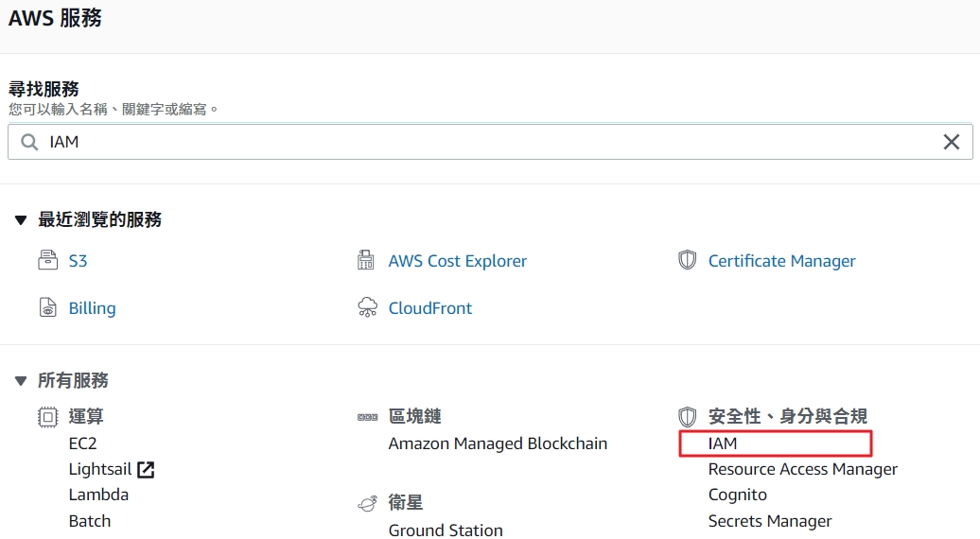Click the CloudFront cloud icon
The width and height of the screenshot is (980, 539).
pos(367,307)
